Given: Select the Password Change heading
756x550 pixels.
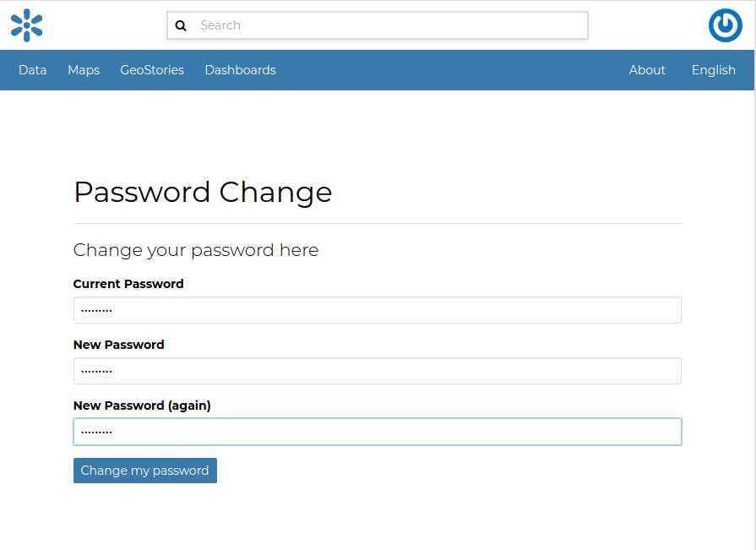Looking at the screenshot, I should pyautogui.click(x=203, y=193).
